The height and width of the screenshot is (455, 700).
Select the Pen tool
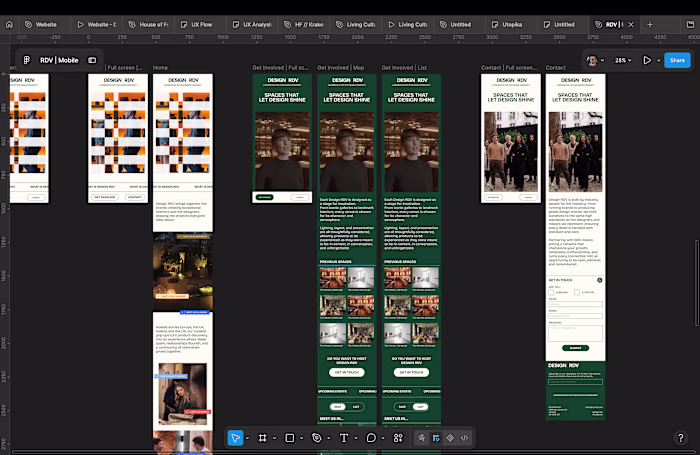pos(317,438)
